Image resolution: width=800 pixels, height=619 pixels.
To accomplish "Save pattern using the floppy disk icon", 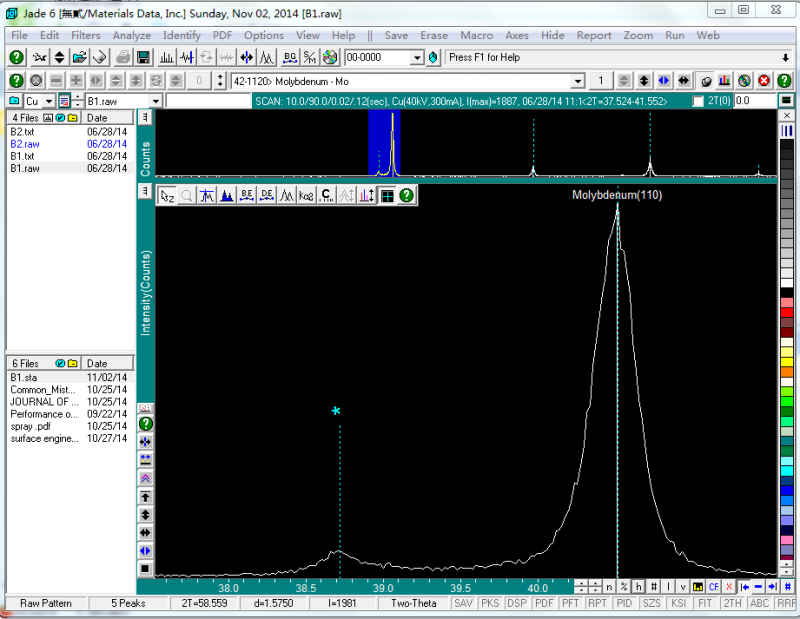I will coord(143,57).
